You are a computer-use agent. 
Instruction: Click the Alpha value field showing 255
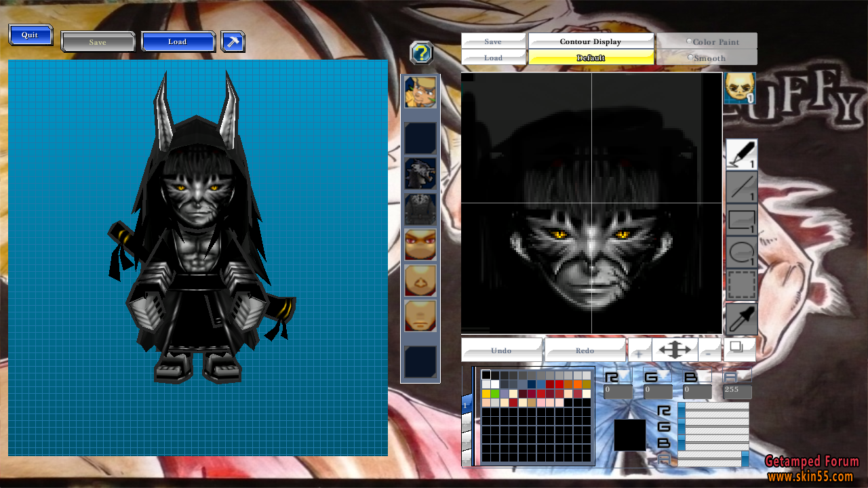point(738,391)
